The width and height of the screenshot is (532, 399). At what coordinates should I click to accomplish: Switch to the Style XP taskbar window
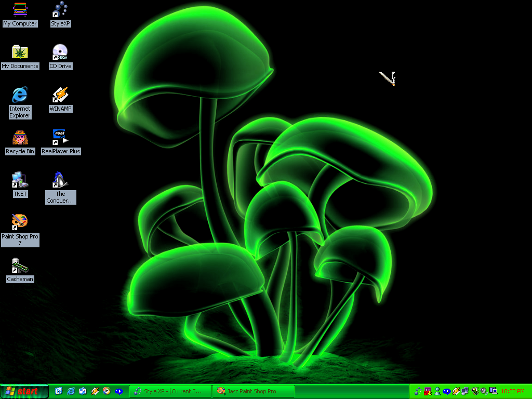click(x=170, y=391)
